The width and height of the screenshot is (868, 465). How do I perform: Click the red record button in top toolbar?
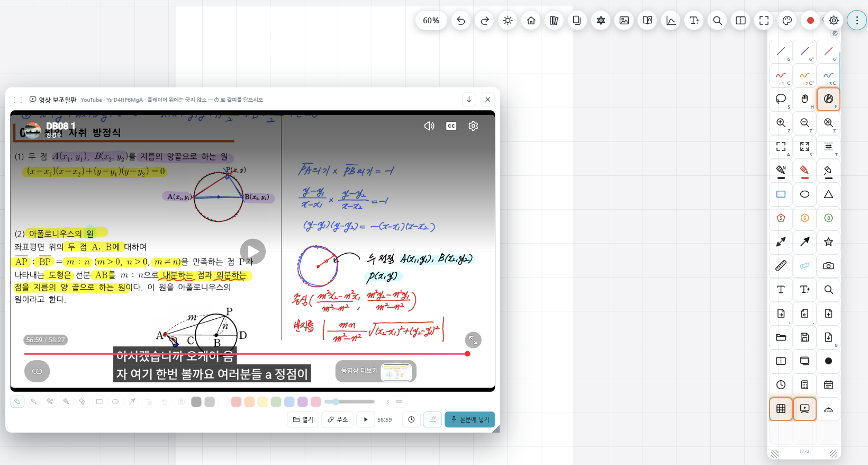click(x=810, y=21)
